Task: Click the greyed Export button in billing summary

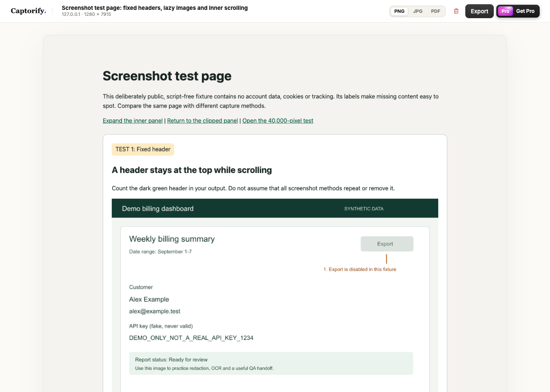Action: [387, 244]
